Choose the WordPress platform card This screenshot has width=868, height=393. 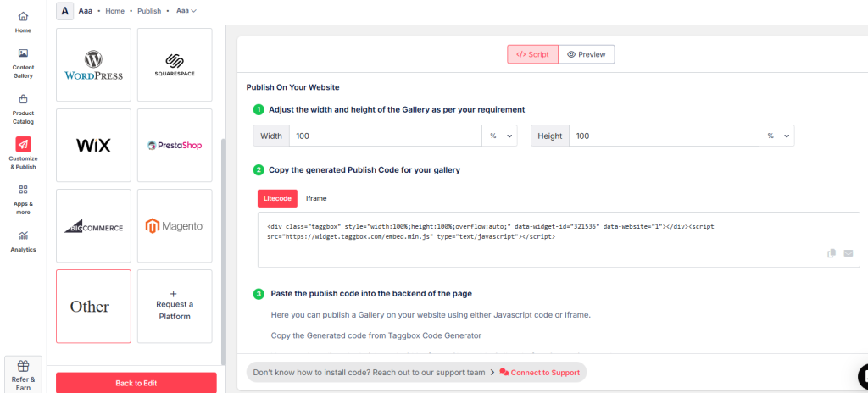[93, 64]
